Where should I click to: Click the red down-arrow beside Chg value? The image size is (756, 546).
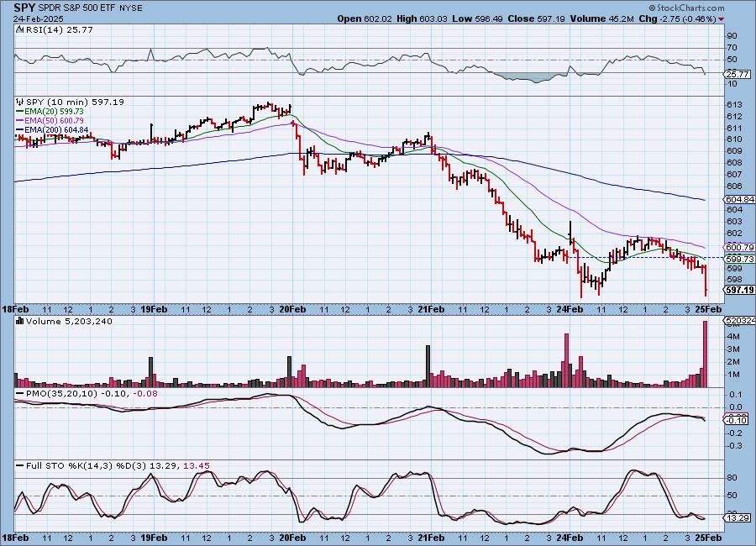[722, 19]
